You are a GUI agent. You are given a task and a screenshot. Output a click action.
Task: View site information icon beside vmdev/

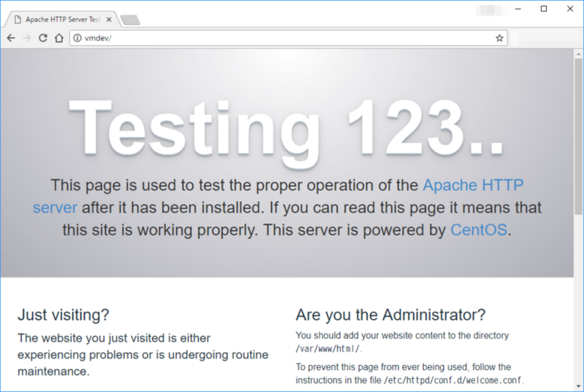(77, 38)
